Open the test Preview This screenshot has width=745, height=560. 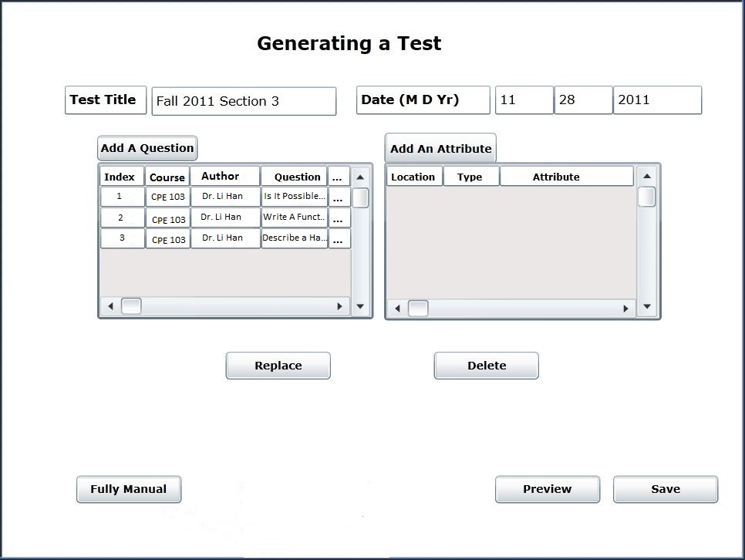(547, 489)
